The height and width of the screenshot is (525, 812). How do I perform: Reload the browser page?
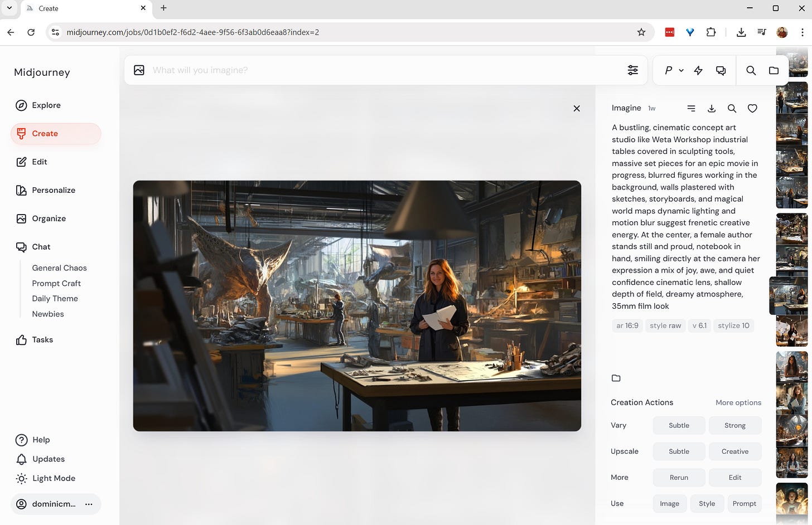tap(31, 32)
